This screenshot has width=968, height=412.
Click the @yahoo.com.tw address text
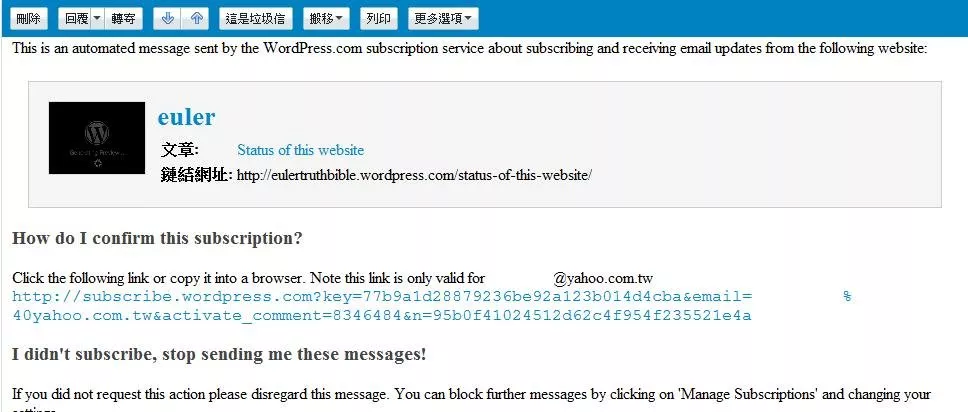tap(603, 279)
